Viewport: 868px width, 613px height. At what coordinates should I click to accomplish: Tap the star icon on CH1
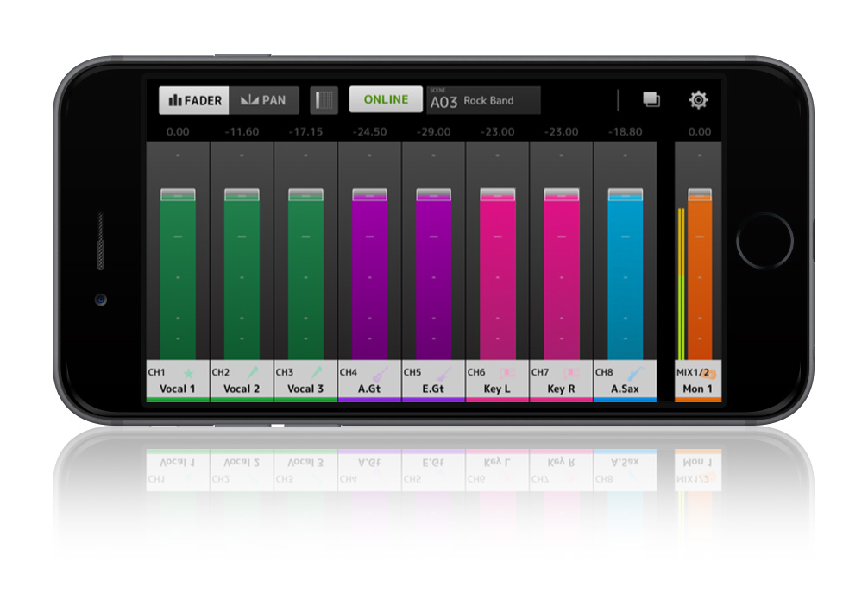(x=188, y=373)
